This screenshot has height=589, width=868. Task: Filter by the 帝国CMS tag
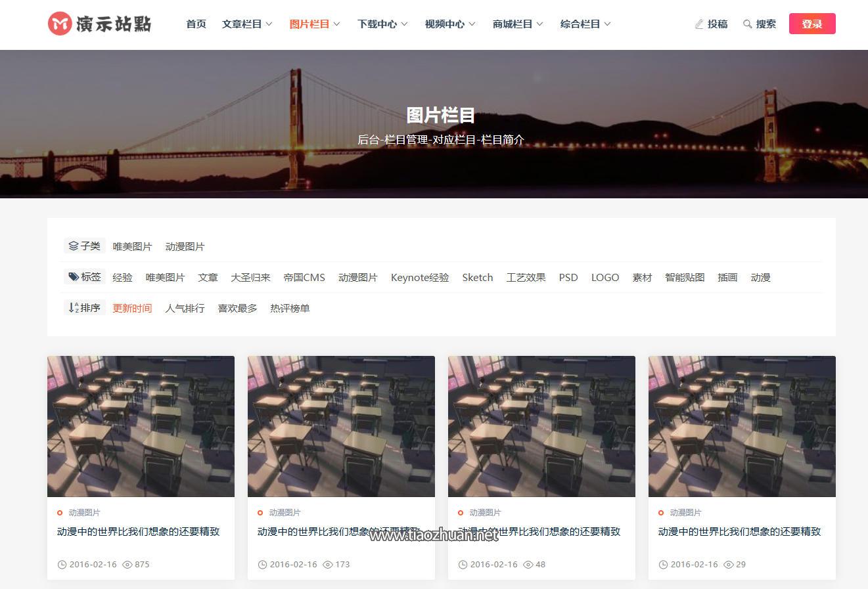pyautogui.click(x=304, y=278)
